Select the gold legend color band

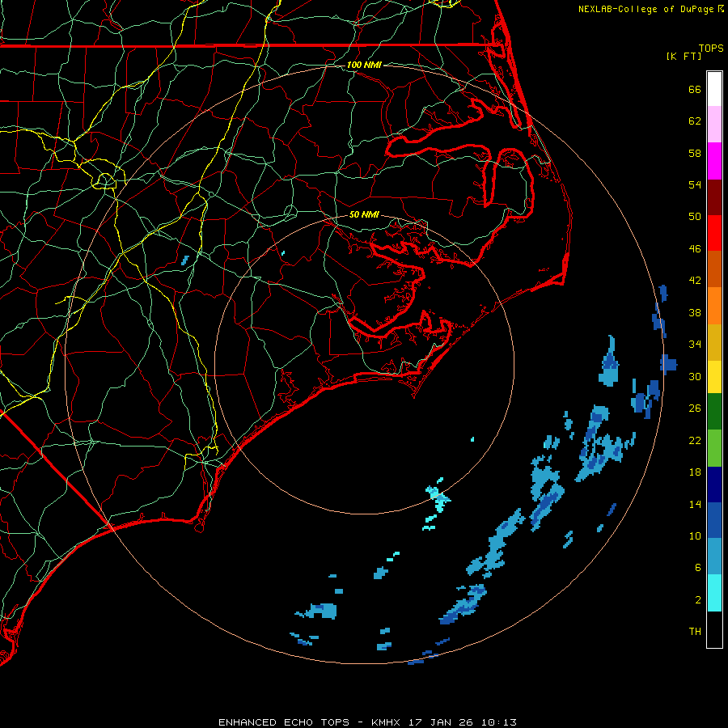coord(714,343)
